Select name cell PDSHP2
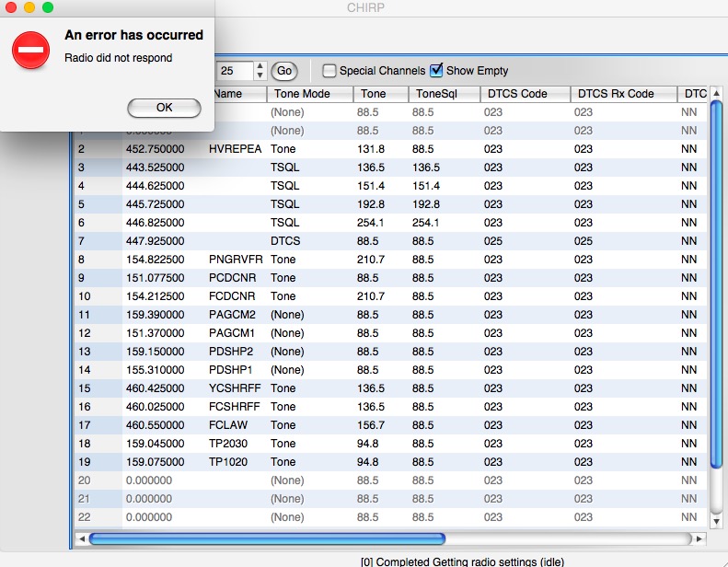This screenshot has height=567, width=728. pyautogui.click(x=231, y=352)
